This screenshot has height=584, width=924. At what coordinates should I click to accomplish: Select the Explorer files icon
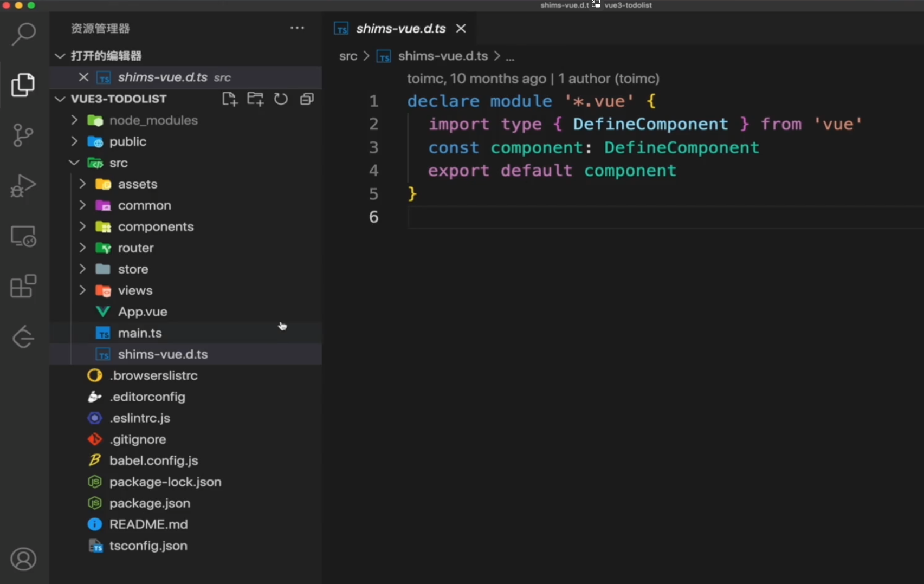click(x=23, y=85)
